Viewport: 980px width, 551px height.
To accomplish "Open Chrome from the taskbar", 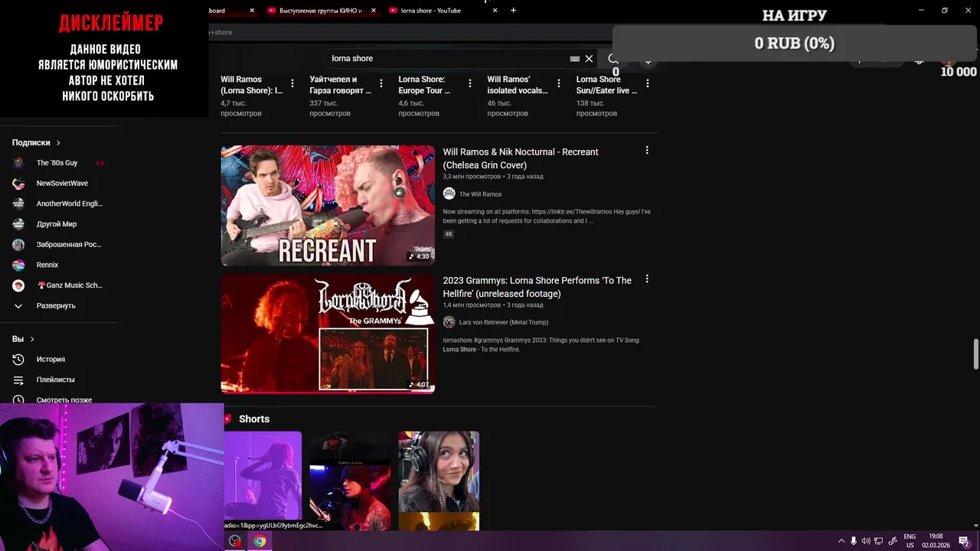I will click(260, 541).
